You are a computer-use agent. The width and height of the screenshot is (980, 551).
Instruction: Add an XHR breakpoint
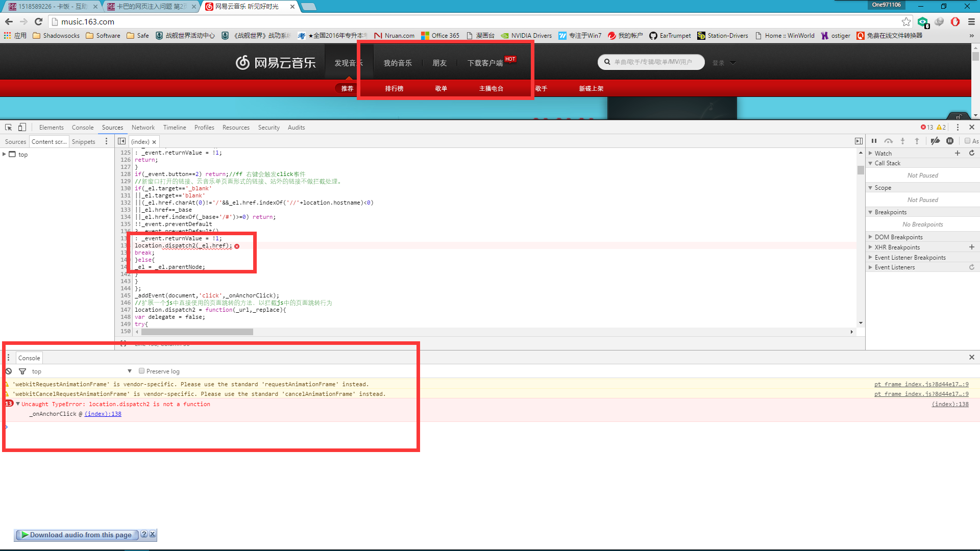[x=972, y=247]
